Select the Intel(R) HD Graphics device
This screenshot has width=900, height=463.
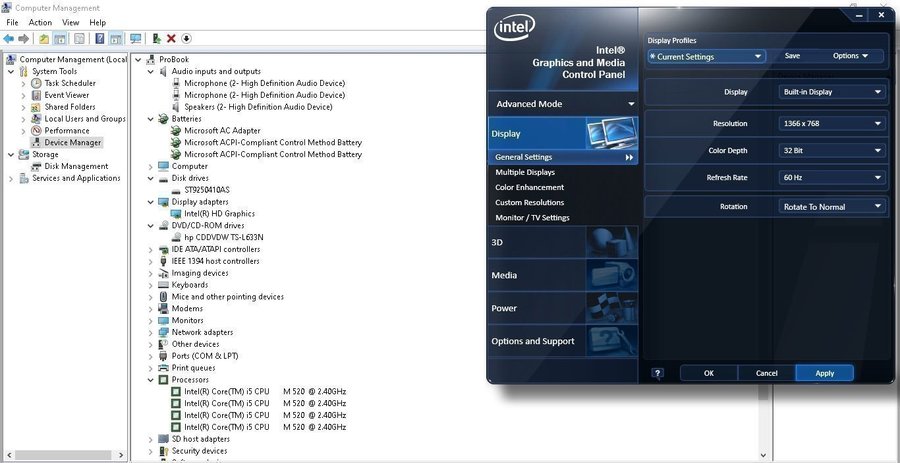[219, 213]
